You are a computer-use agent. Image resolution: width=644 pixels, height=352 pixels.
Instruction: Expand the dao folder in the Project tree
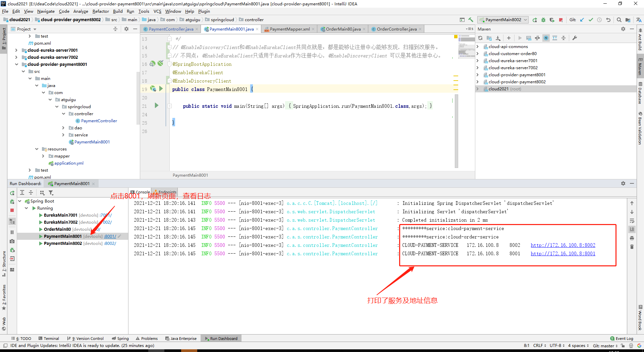coord(63,128)
